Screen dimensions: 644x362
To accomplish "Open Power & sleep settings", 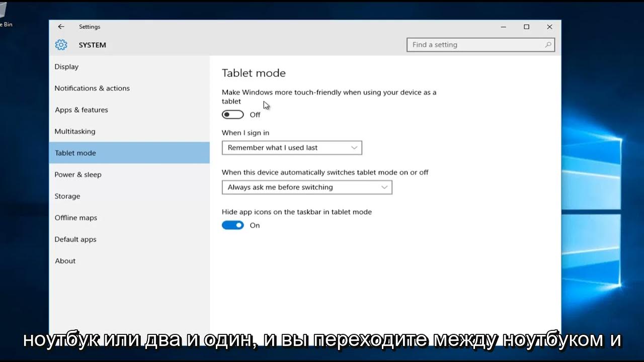I will pos(129,174).
